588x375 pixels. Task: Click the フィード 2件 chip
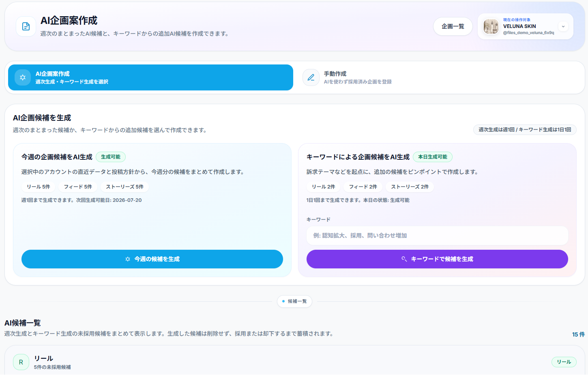[x=363, y=187]
